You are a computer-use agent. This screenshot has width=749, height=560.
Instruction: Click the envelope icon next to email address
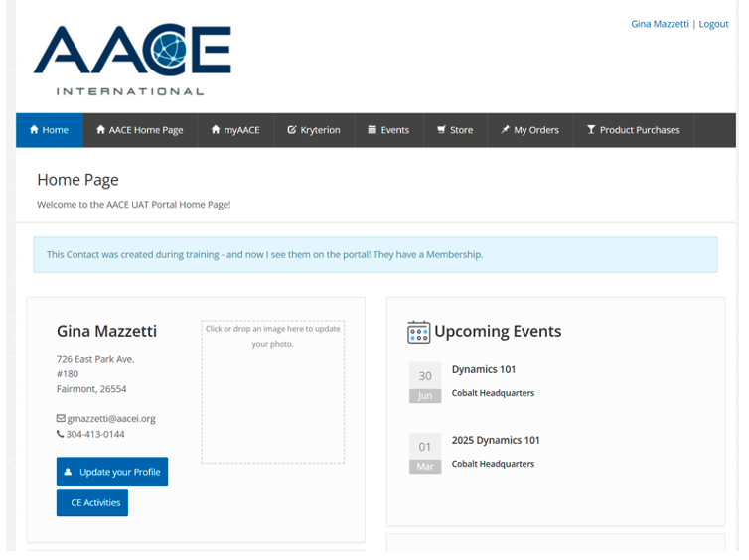tap(61, 418)
